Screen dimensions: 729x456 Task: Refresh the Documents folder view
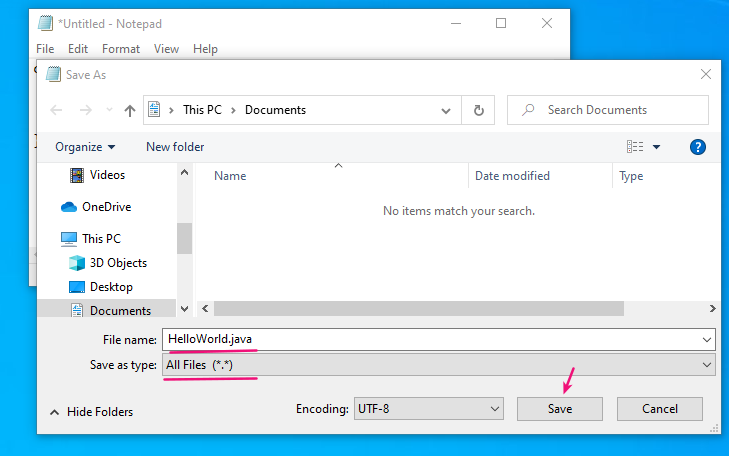(479, 111)
